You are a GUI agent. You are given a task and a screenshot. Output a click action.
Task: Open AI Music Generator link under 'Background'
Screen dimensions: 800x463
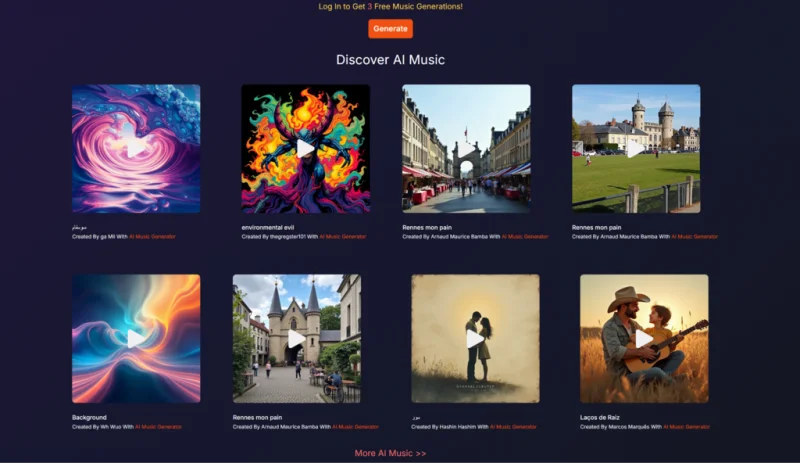(x=156, y=427)
